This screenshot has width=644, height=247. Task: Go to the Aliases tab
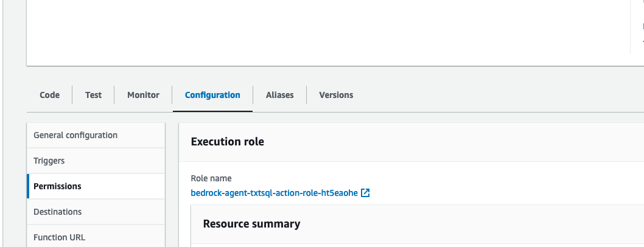pos(279,95)
